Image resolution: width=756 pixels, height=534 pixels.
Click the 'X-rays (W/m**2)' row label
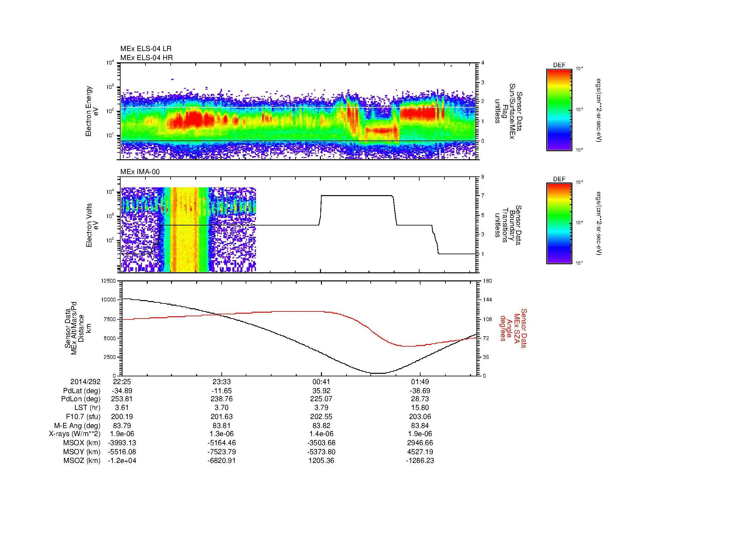coord(75,434)
